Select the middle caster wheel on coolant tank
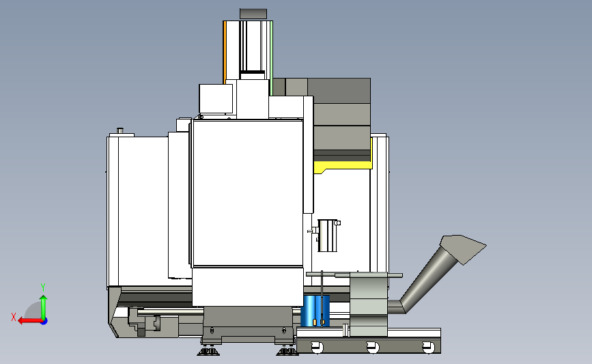This screenshot has height=364, width=592. tap(373, 347)
